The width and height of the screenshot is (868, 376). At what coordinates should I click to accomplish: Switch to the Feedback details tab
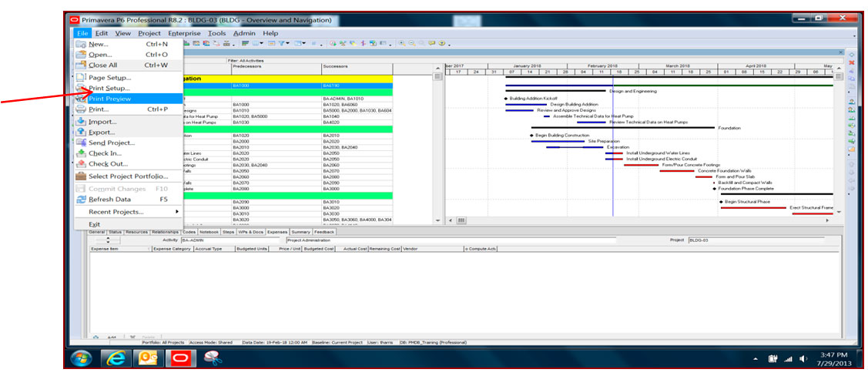(x=323, y=232)
